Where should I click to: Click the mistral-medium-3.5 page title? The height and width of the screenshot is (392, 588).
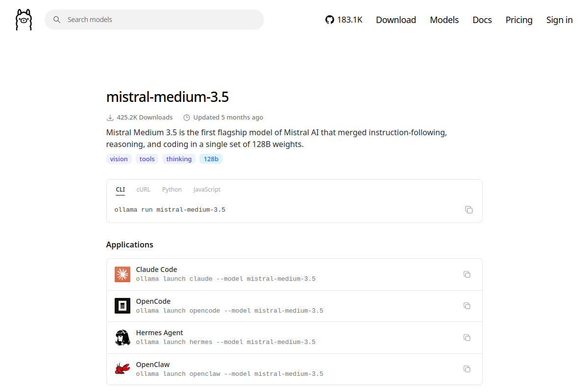tap(168, 97)
